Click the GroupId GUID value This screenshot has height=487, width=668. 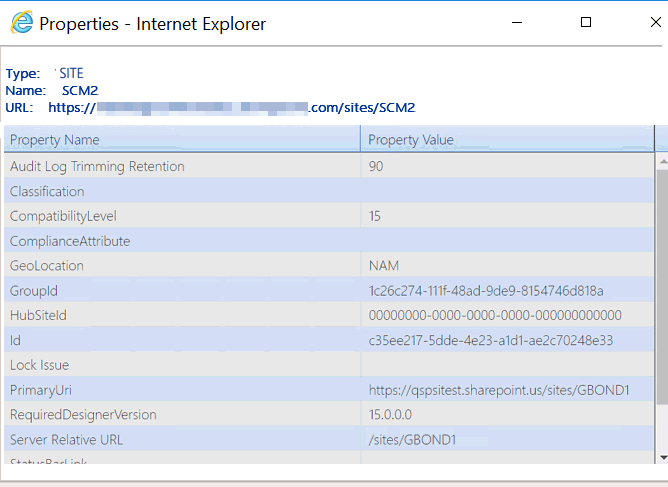tap(486, 291)
